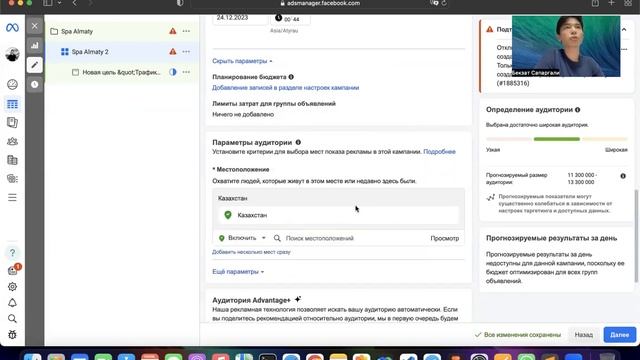
Task: Open Account Overview gauge icon
Action: (x=12, y=84)
